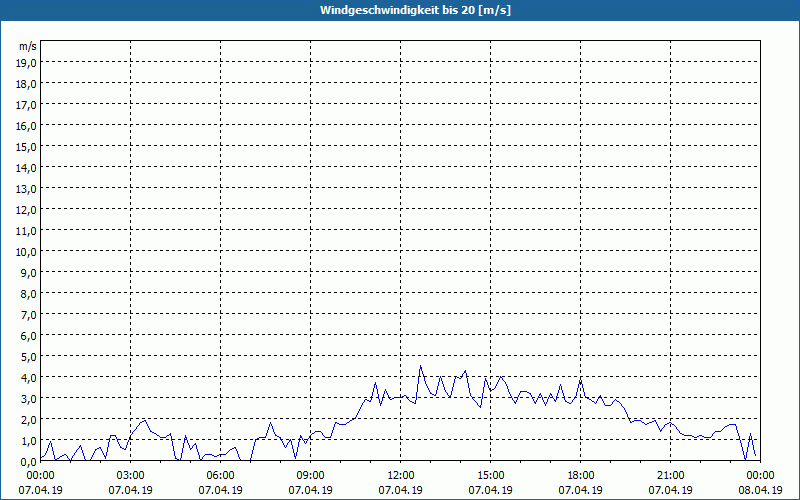This screenshot has width=800, height=500.
Task: Select the 14,0 y-axis value
Action: [27, 167]
